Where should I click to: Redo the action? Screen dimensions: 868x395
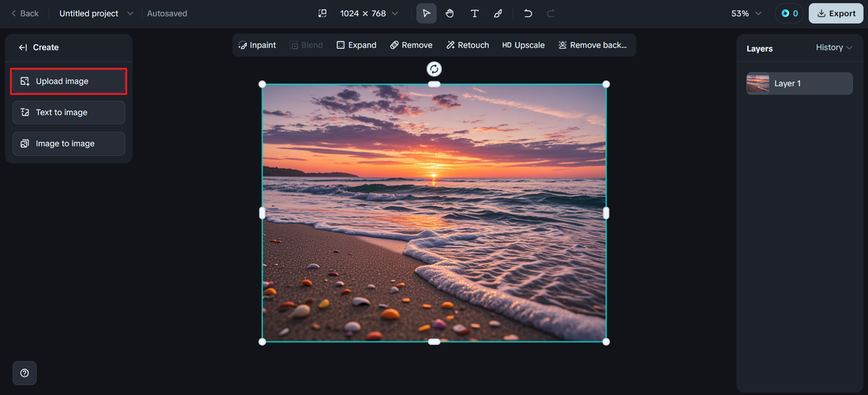point(551,14)
